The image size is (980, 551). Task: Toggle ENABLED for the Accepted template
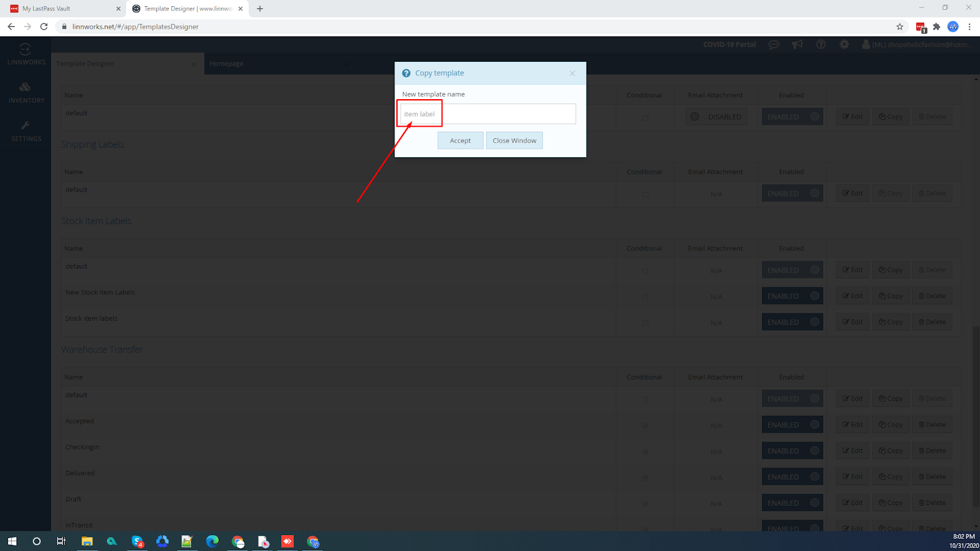793,425
